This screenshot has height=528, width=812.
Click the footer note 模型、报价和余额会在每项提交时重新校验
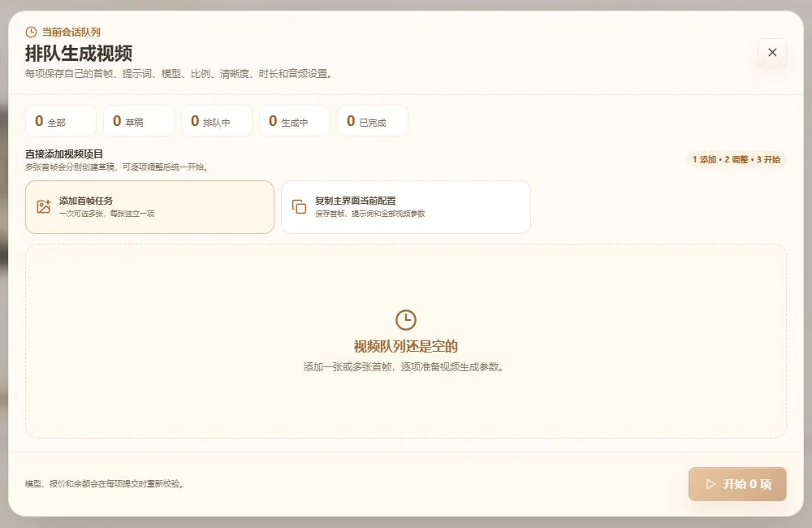(105, 484)
